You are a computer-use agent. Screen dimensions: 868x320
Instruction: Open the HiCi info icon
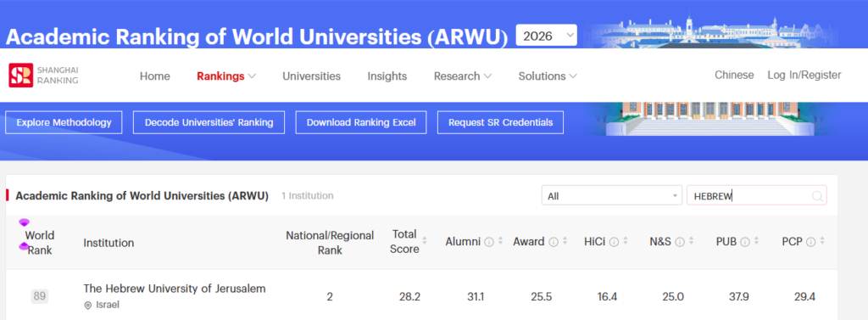[x=614, y=242]
